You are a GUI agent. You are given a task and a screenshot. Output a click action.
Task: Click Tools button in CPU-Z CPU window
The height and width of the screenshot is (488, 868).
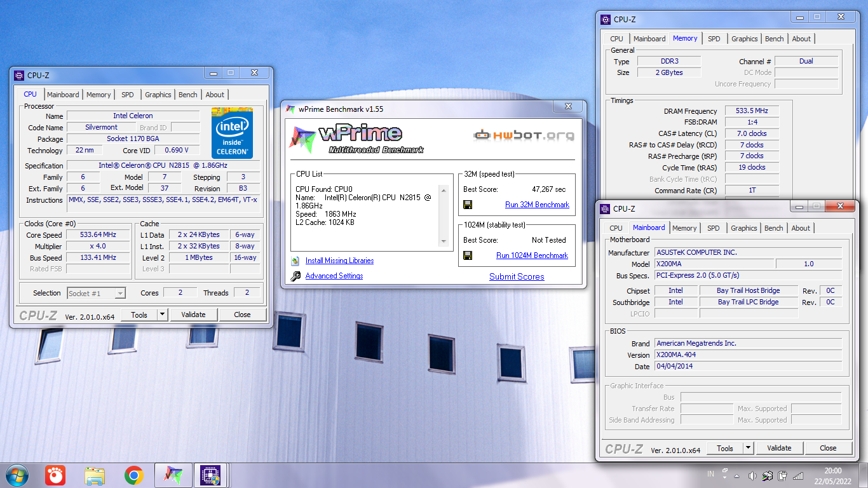[x=139, y=315]
